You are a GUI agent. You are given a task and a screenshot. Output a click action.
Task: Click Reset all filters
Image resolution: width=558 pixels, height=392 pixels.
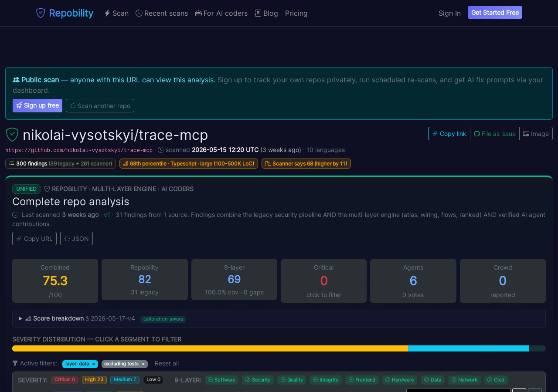[x=167, y=364]
